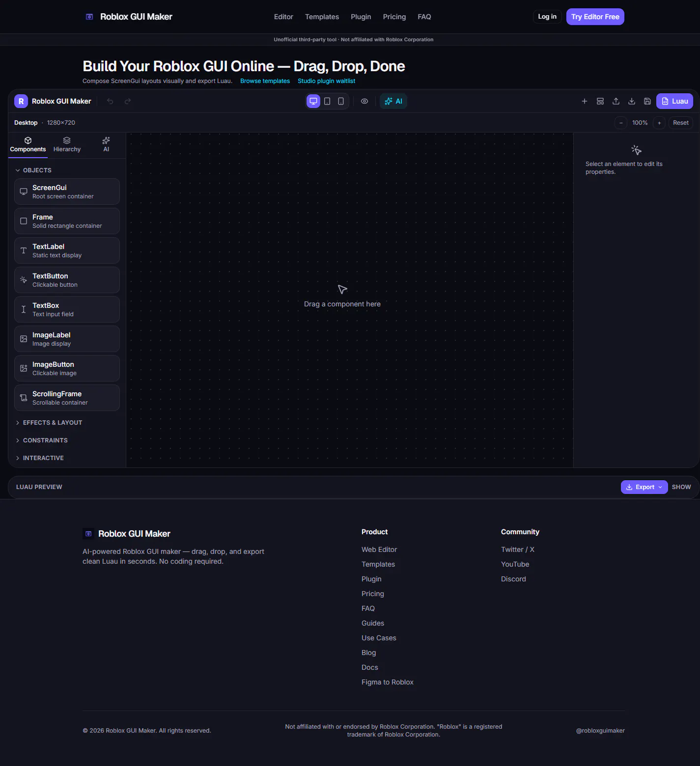Screen dimensions: 700x766
Task: Open FAQ in the top navigation
Action: coord(424,17)
